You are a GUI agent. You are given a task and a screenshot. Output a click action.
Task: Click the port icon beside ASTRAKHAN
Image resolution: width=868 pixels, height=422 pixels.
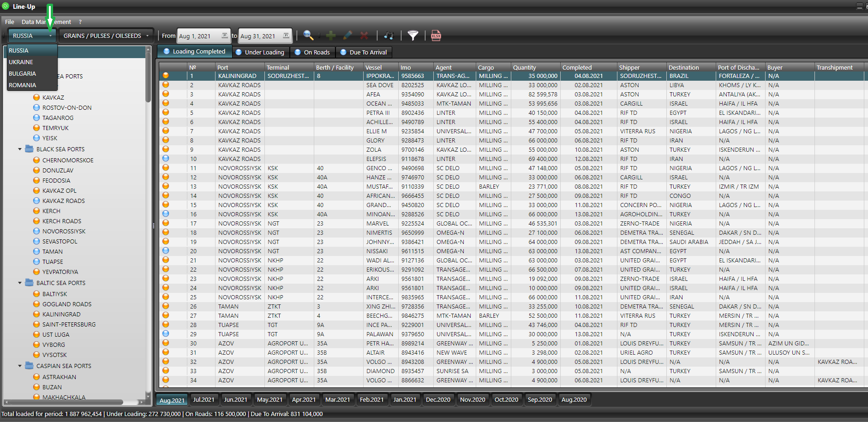coord(36,377)
